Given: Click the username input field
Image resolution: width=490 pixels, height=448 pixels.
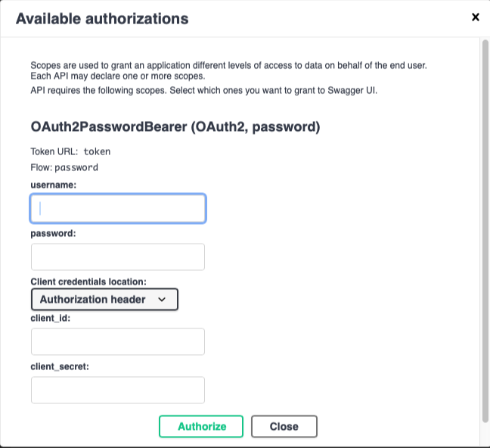Looking at the screenshot, I should [118, 209].
